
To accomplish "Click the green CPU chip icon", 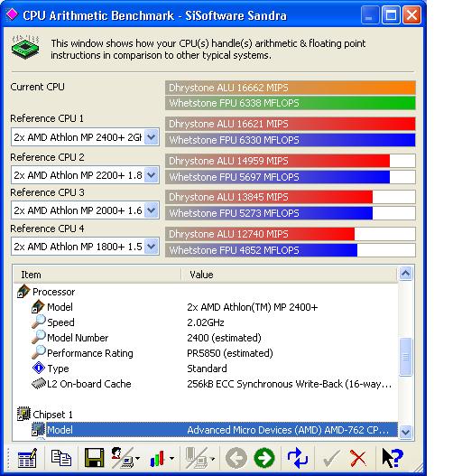I will click(25, 46).
